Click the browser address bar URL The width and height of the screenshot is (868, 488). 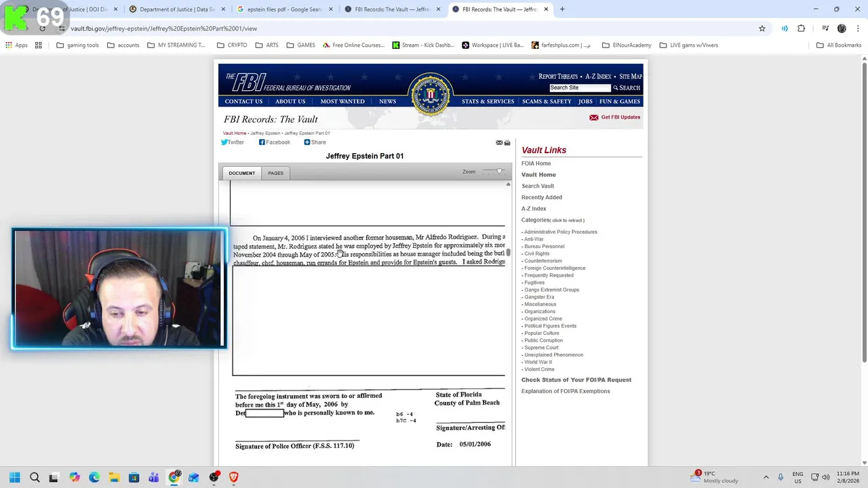pyautogui.click(x=163, y=28)
